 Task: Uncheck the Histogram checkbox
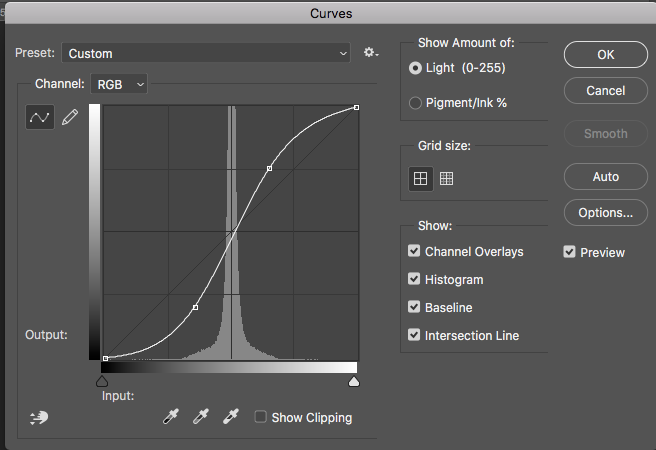point(415,280)
